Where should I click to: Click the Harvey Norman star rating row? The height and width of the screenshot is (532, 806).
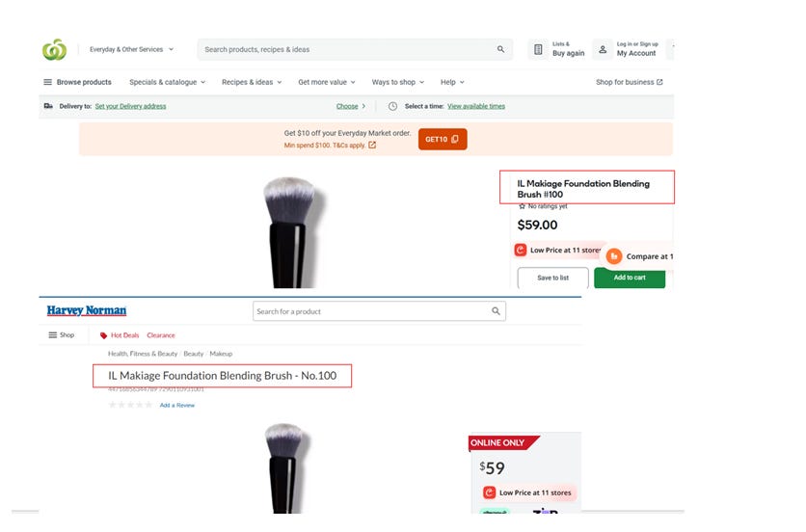point(130,405)
